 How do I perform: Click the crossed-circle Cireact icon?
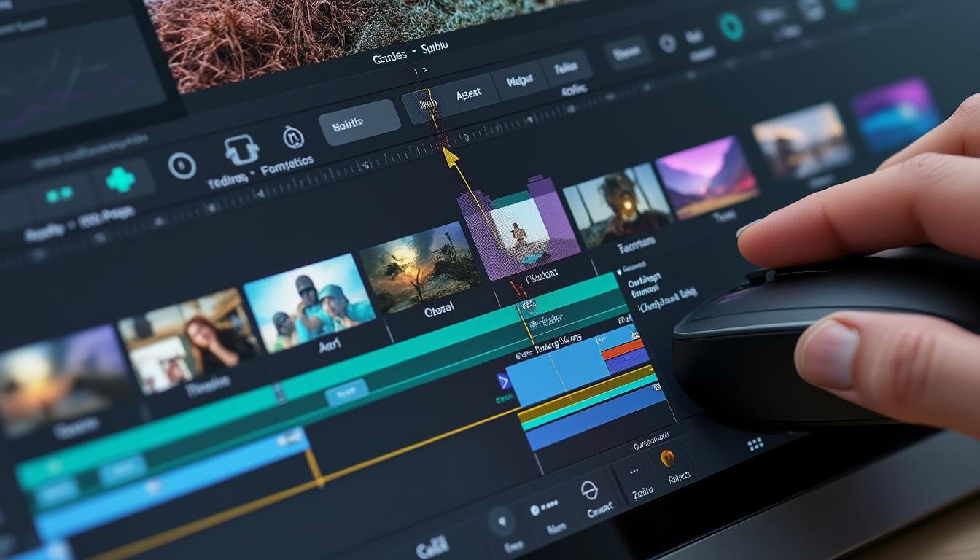(x=589, y=490)
